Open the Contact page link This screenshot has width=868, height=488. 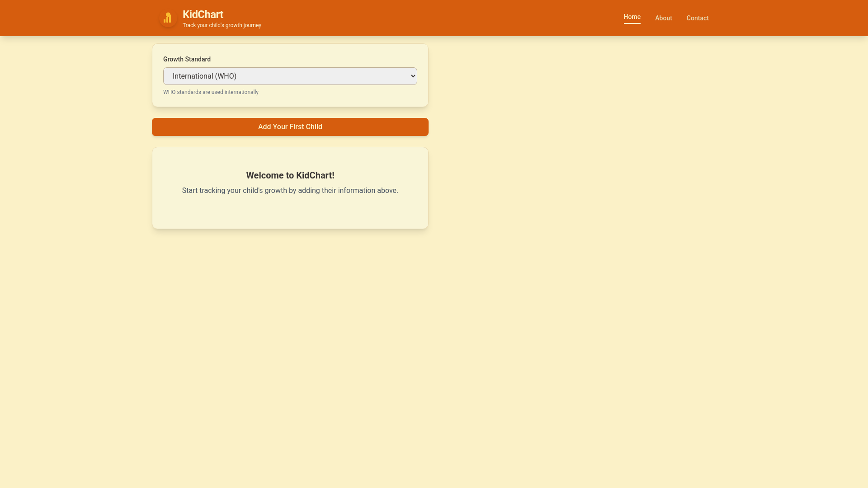[697, 18]
